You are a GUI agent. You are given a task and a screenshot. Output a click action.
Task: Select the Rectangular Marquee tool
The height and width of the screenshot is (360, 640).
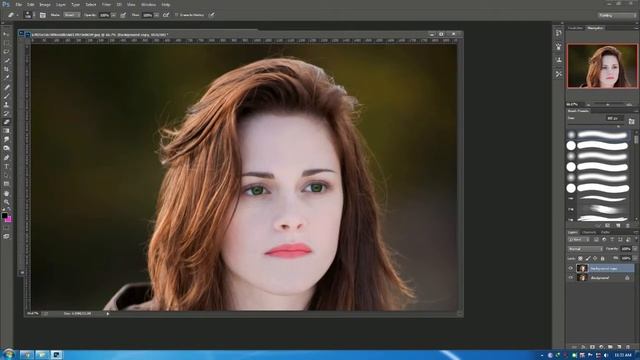[x=6, y=43]
